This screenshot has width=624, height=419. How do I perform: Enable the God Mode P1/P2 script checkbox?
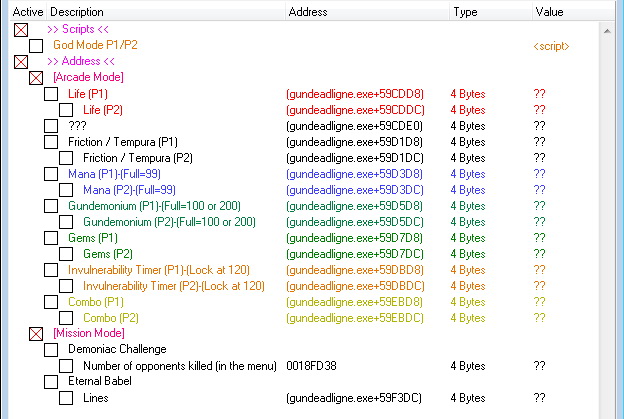point(36,46)
